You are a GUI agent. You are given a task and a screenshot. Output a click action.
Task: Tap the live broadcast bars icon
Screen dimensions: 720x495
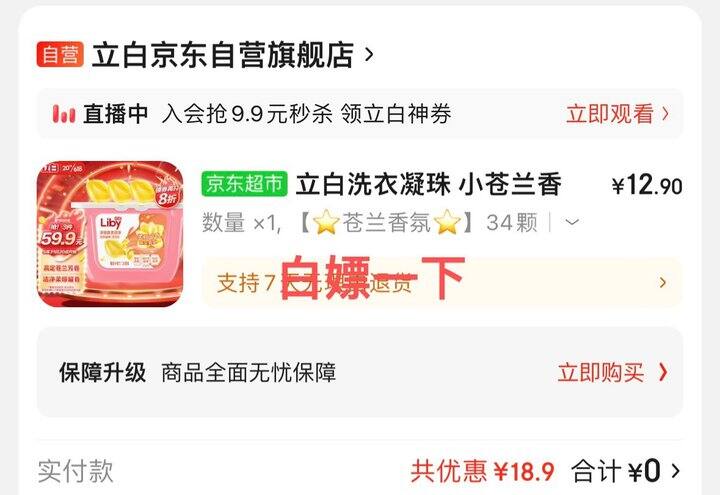coord(64,114)
